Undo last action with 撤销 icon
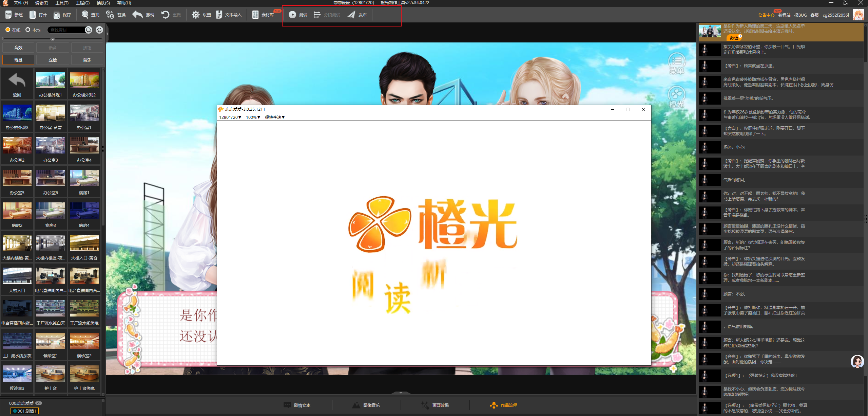Viewport: 868px width, 416px height. pyautogui.click(x=142, y=15)
